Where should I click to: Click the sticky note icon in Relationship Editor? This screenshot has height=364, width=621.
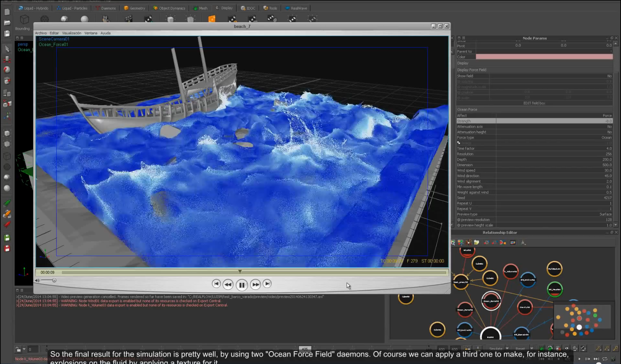coord(477,243)
